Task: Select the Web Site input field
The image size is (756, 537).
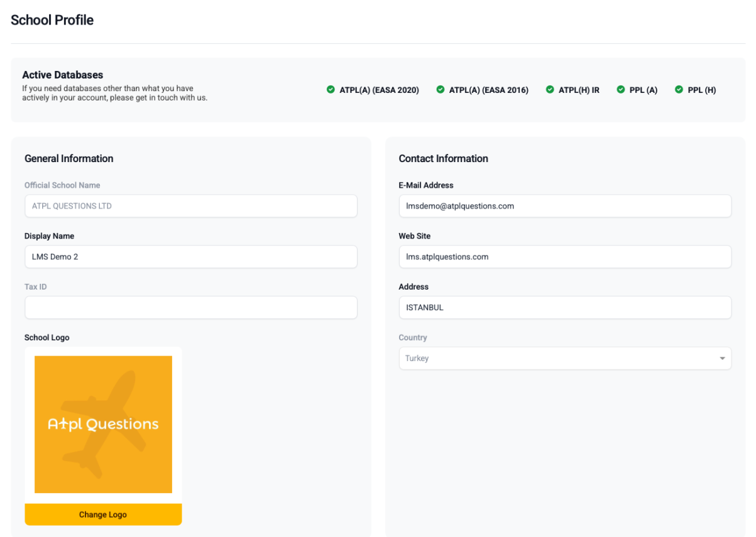Action: pyautogui.click(x=565, y=256)
